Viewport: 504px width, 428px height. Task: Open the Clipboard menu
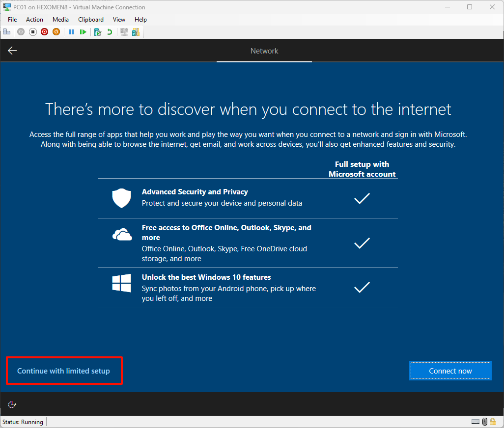point(91,20)
